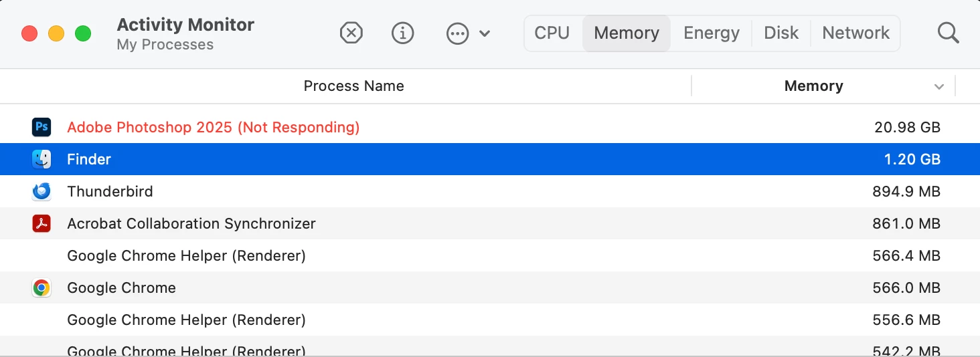Select the Acrobat Collaboration Synchronizer process
The height and width of the screenshot is (357, 980).
[191, 223]
